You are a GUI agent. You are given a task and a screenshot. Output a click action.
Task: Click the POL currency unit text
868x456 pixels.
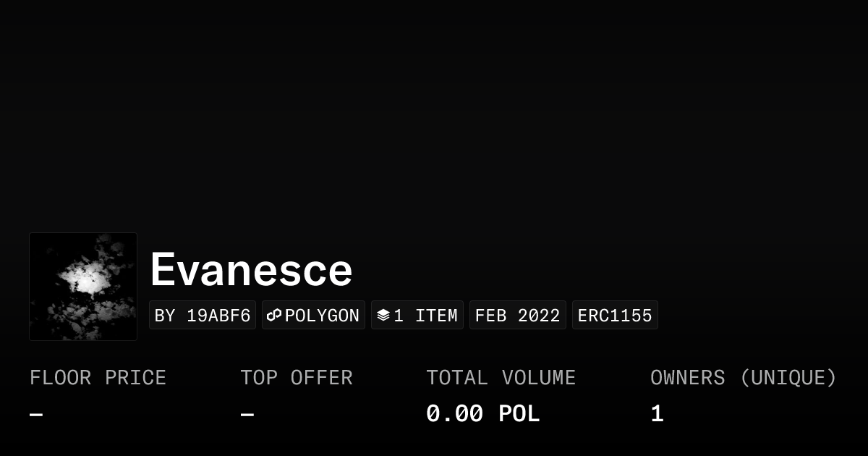pyautogui.click(x=519, y=414)
